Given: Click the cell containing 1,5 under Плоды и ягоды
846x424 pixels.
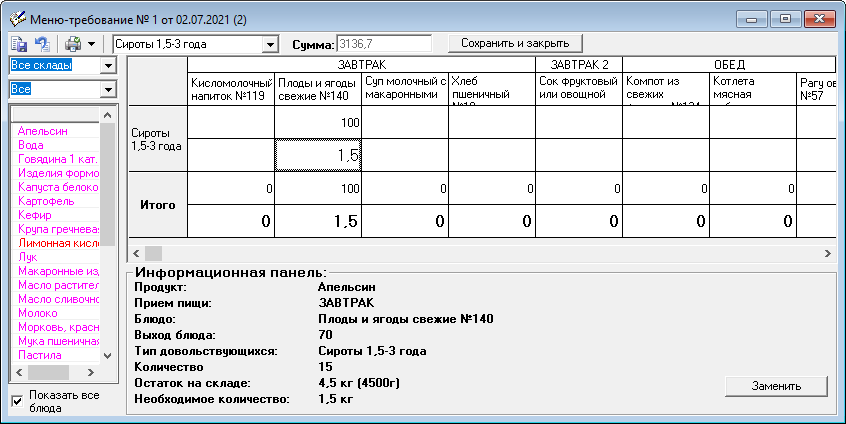Looking at the screenshot, I should 317,155.
